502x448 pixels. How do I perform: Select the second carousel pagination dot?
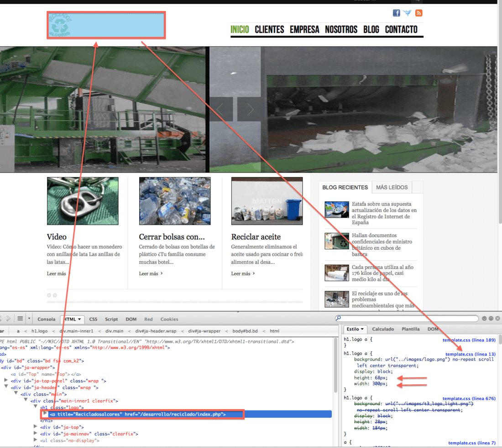55,295
